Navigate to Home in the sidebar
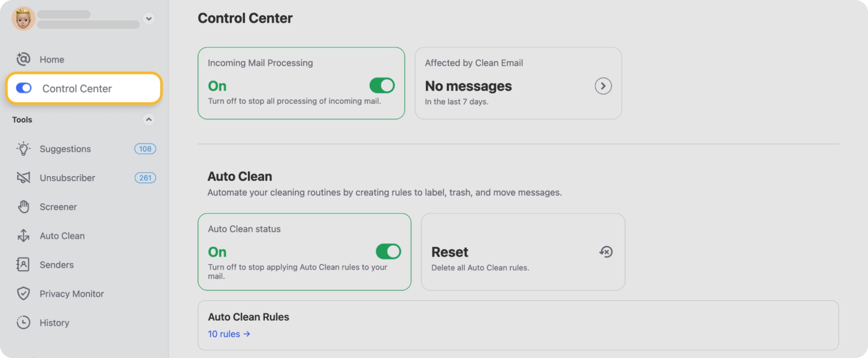This screenshot has width=868, height=358. pos(52,59)
